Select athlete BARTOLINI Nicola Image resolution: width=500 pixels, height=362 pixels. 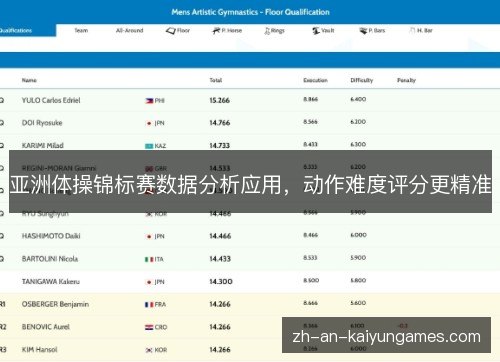(50, 259)
